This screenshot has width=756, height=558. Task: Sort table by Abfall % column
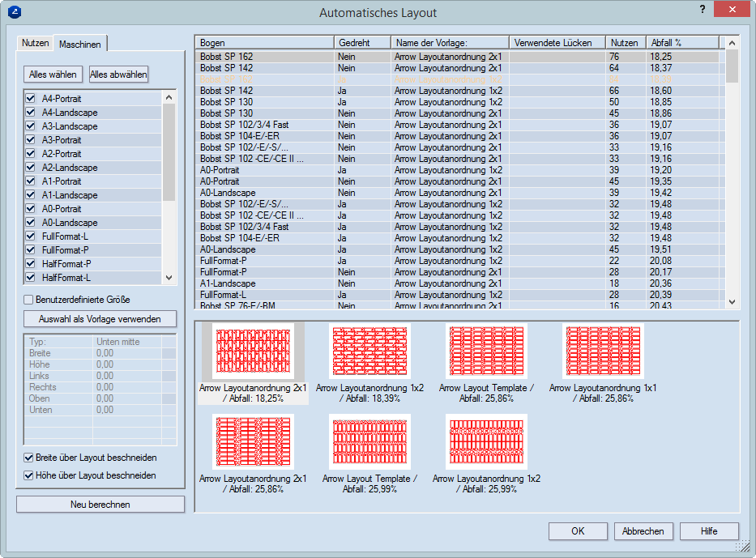tap(681, 42)
